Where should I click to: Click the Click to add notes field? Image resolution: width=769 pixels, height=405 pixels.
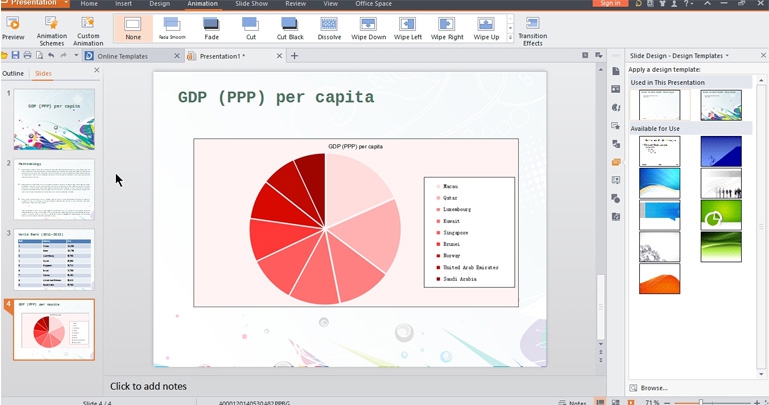pyautogui.click(x=148, y=386)
